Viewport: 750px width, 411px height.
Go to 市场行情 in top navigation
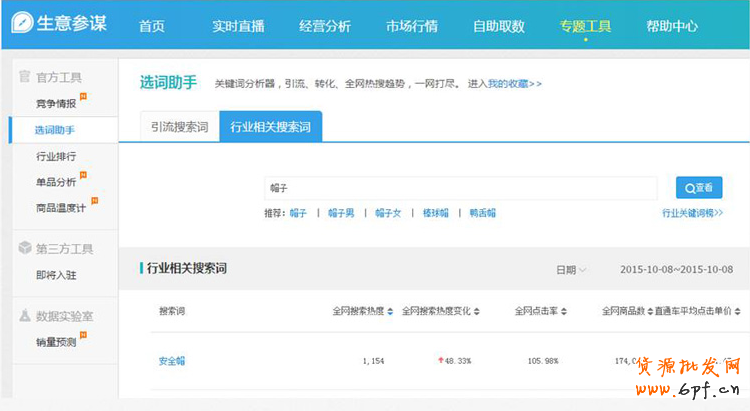click(411, 26)
